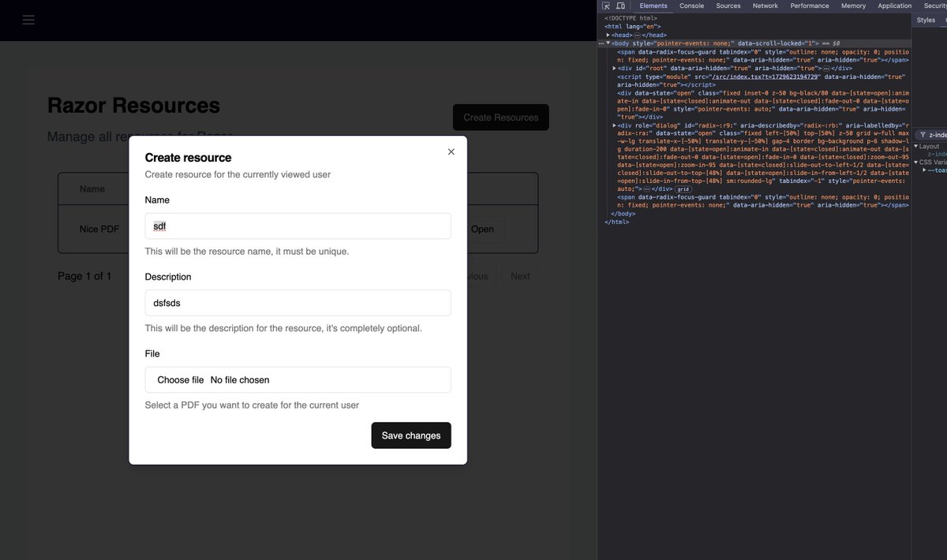Screen dimensions: 947x560
Task: Click the Create resource dialog title
Action: point(188,158)
